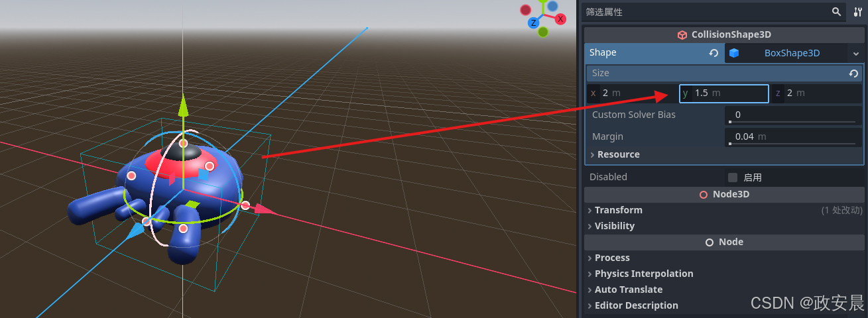Click the top face handle of collision box

point(184,143)
